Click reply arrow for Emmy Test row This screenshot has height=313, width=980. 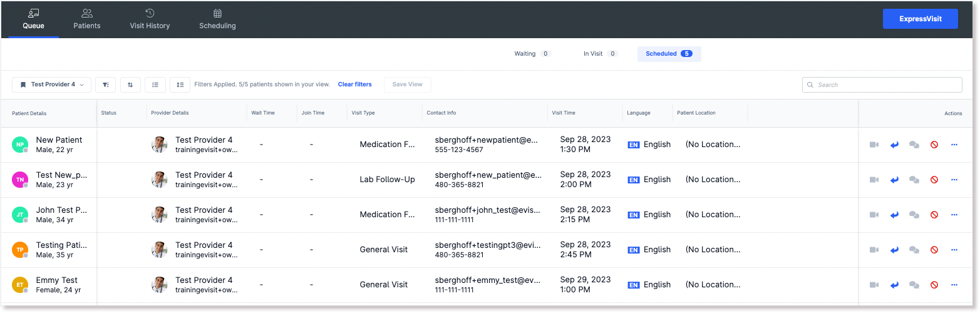[894, 285]
